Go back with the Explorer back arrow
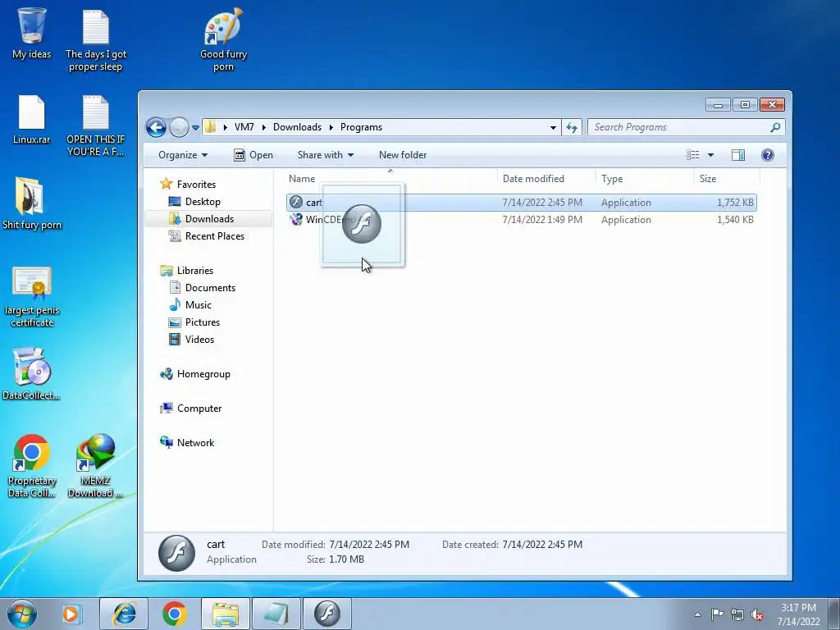This screenshot has height=630, width=840. (156, 127)
